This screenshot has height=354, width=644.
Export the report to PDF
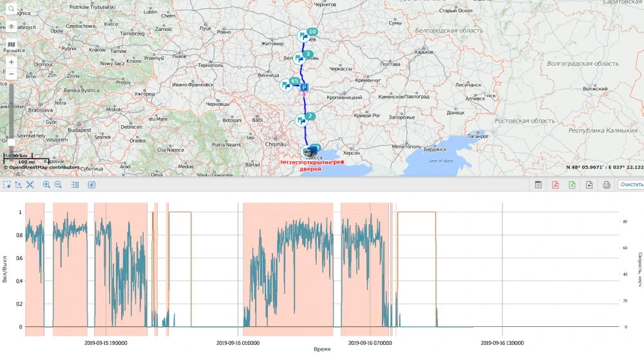pyautogui.click(x=555, y=185)
